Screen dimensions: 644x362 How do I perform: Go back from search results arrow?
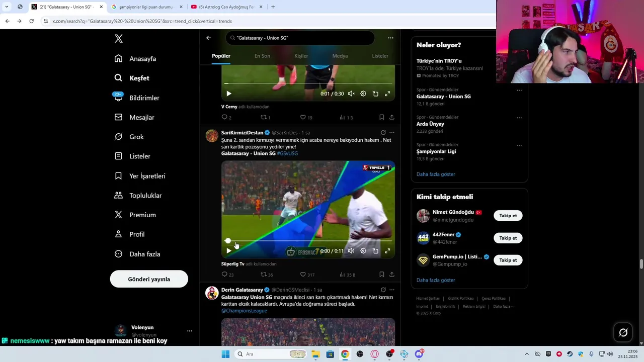tap(209, 38)
